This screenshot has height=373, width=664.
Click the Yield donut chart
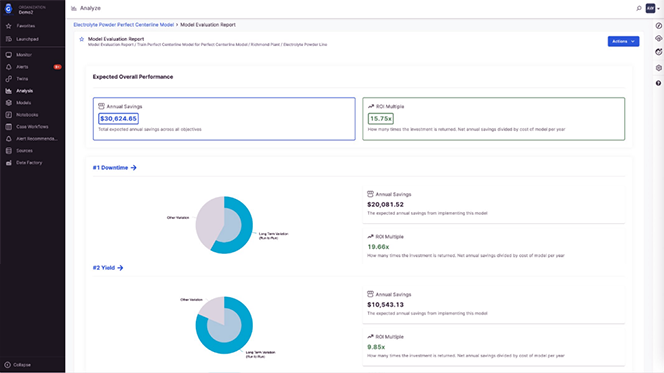[x=224, y=325]
